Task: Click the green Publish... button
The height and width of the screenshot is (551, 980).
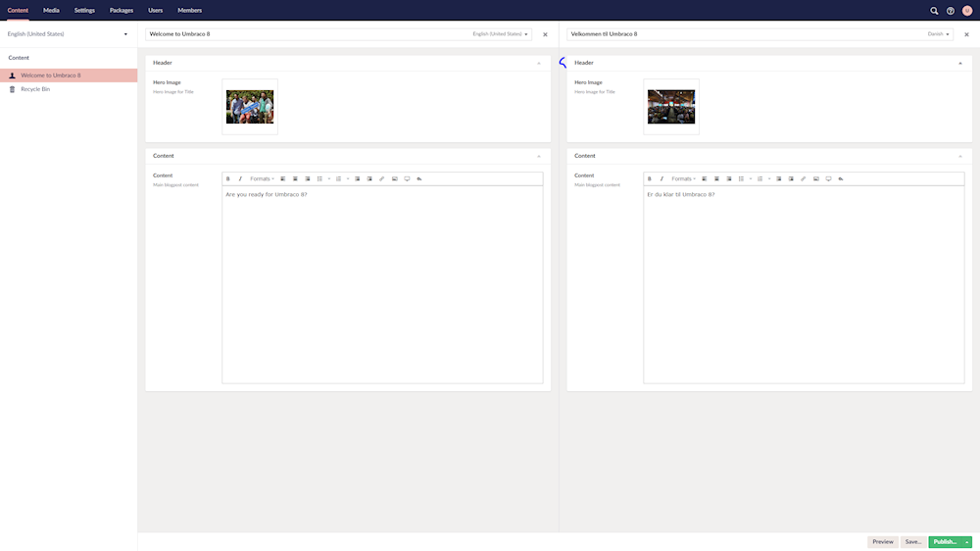Action: pyautogui.click(x=945, y=542)
